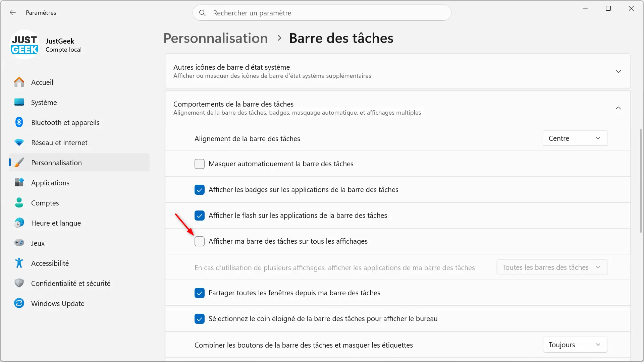
Task: Open the Toujours combine buttons dropdown
Action: pyautogui.click(x=575, y=345)
